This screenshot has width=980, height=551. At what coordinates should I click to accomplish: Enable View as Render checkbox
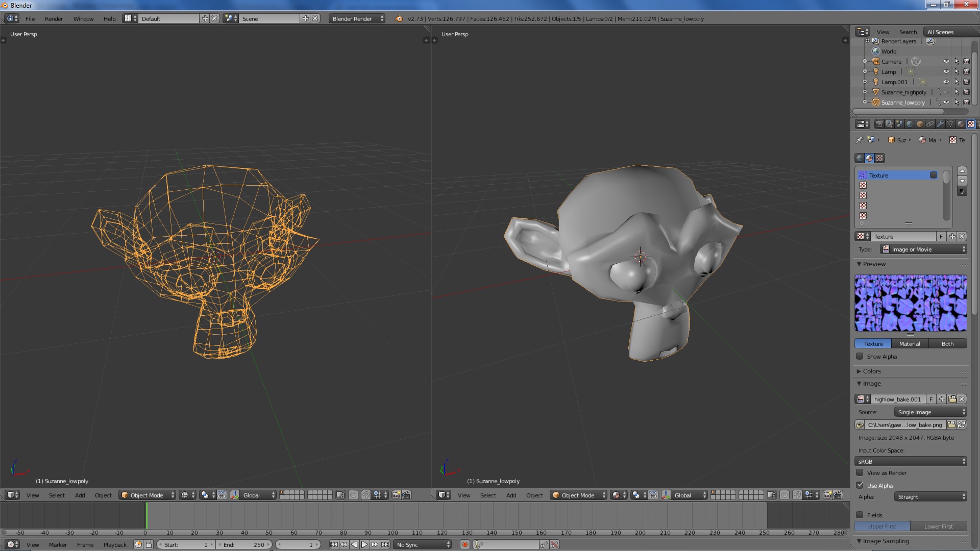point(860,472)
